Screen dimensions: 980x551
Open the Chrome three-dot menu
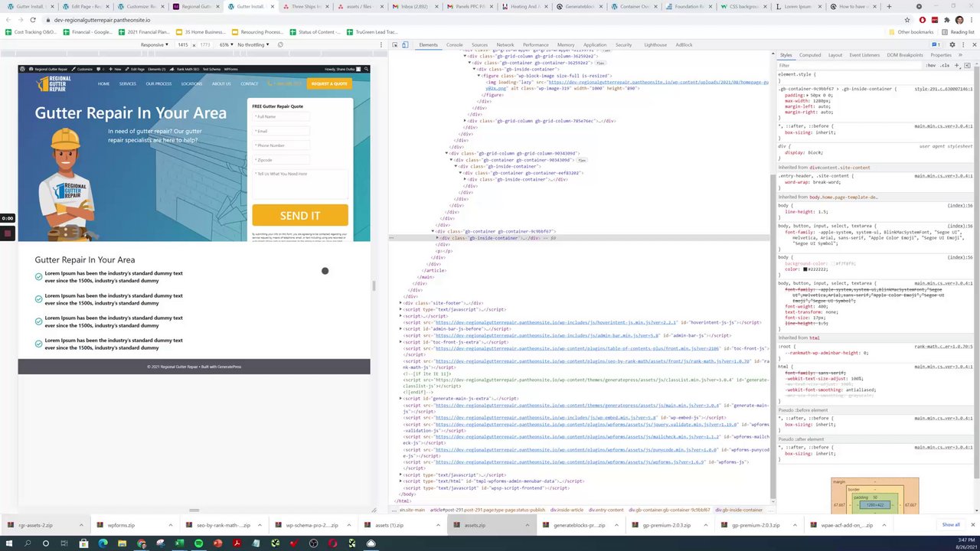tap(970, 20)
